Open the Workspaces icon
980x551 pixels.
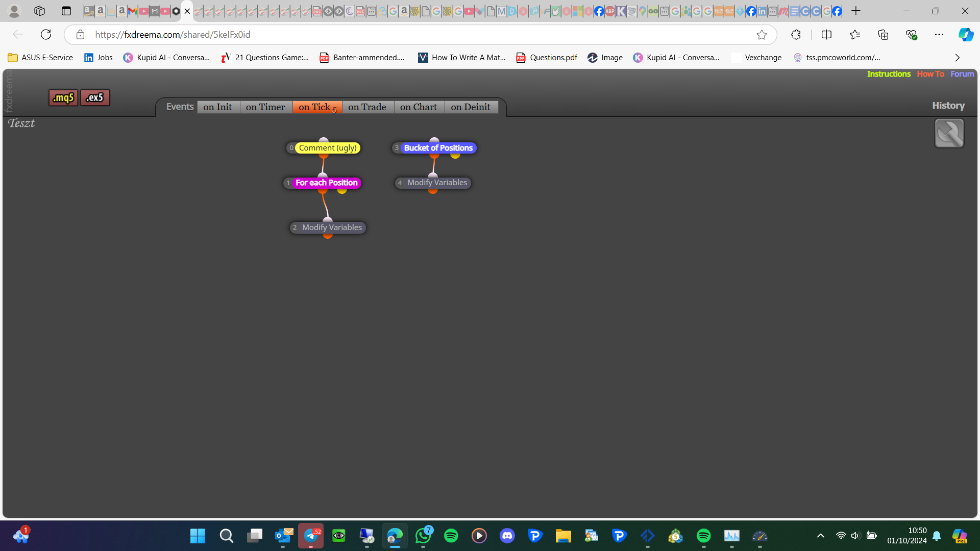(39, 11)
